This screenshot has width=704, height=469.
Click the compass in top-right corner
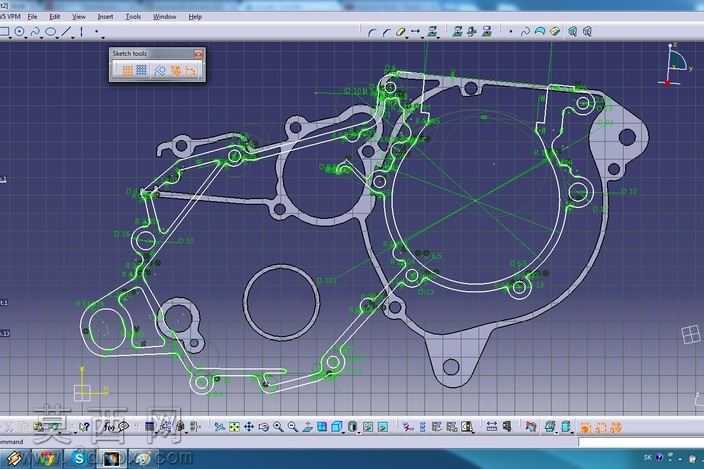tap(676, 66)
